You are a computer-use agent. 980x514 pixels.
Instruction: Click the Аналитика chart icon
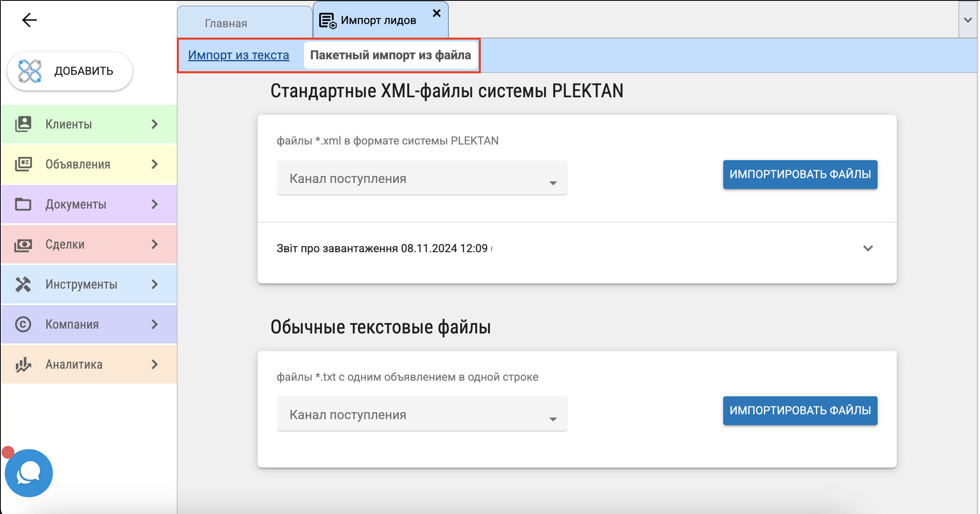coord(23,364)
